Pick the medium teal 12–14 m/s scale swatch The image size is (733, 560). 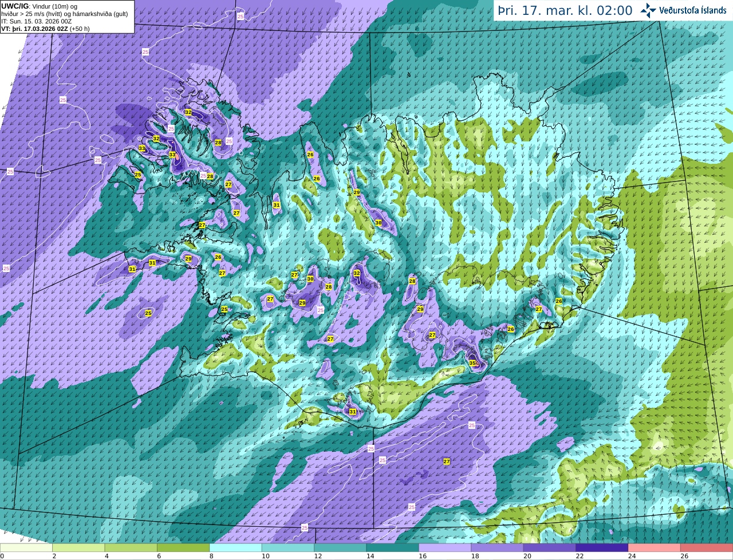[x=341, y=547]
